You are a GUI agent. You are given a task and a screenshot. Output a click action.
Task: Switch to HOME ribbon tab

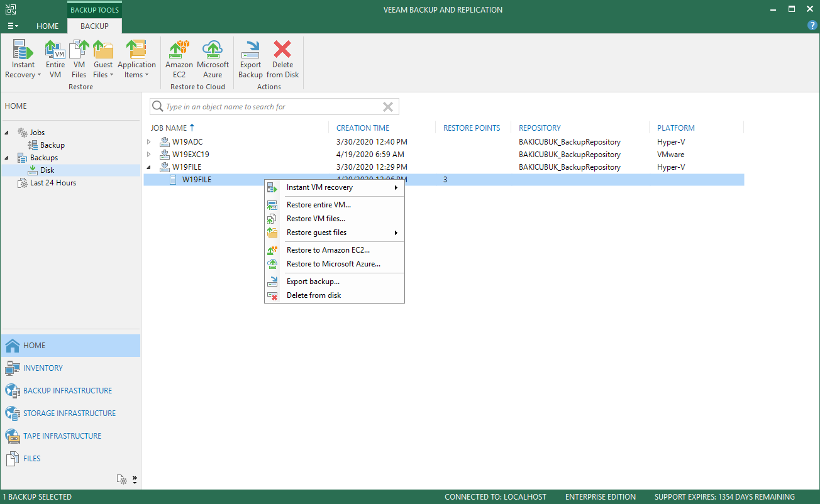(48, 26)
